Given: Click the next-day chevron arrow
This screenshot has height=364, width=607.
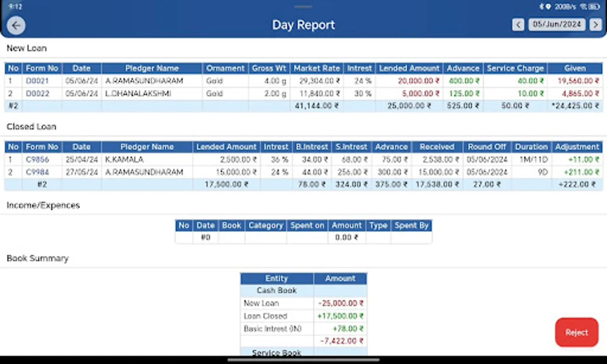Looking at the screenshot, I should [x=595, y=25].
